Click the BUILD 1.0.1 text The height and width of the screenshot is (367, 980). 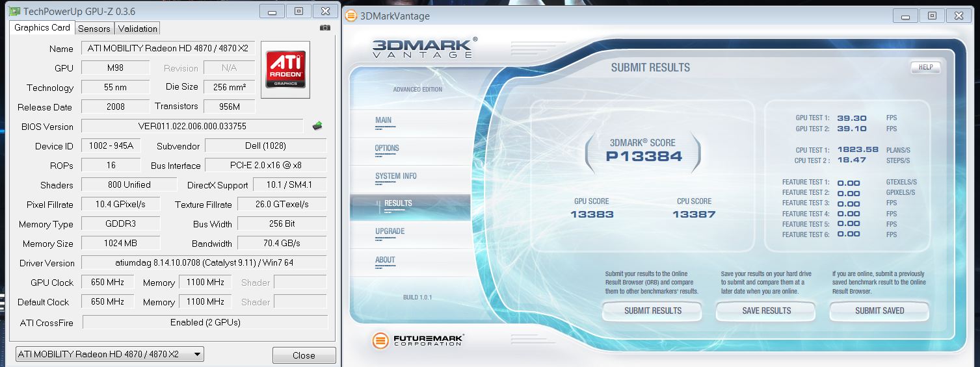(x=417, y=297)
